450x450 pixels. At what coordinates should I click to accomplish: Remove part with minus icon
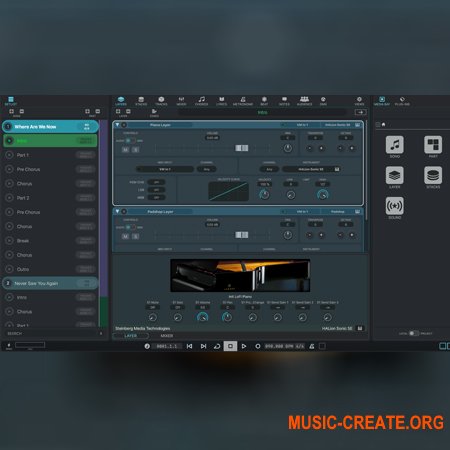[98, 111]
